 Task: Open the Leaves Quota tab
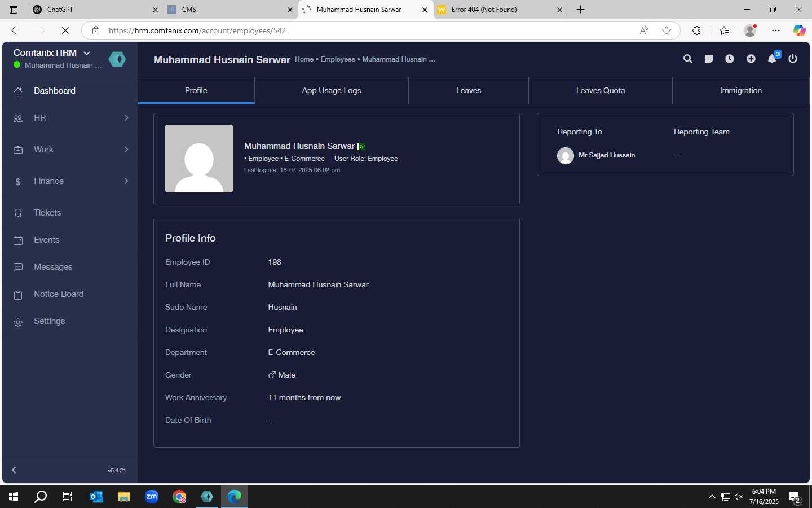coord(601,90)
